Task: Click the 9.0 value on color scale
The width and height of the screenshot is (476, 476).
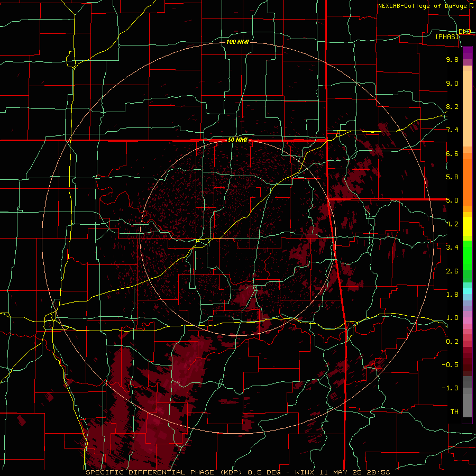Action: pyautogui.click(x=452, y=83)
